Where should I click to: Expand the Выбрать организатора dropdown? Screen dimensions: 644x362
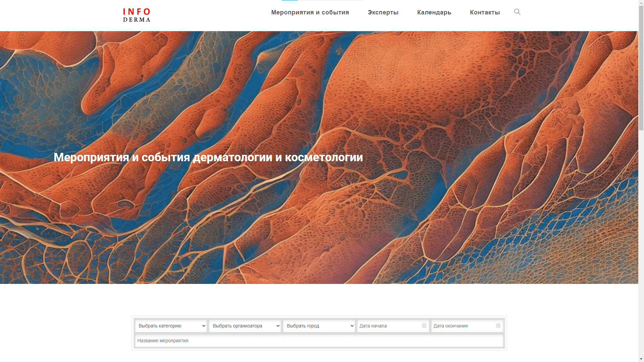pos(245,326)
